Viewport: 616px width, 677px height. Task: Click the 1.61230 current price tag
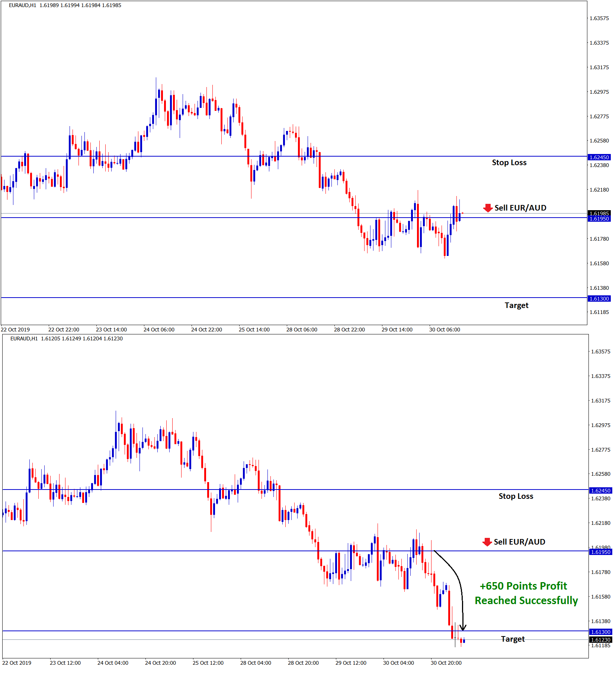tap(600, 640)
